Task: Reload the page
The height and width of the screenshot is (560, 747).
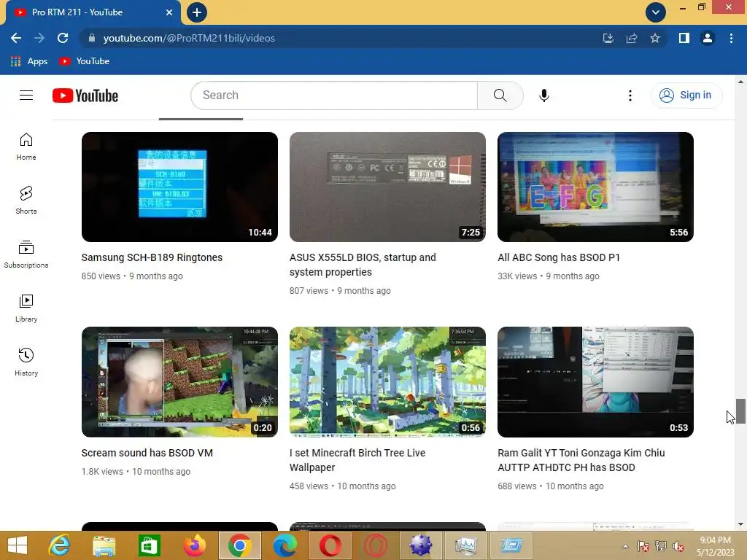Action: click(63, 38)
